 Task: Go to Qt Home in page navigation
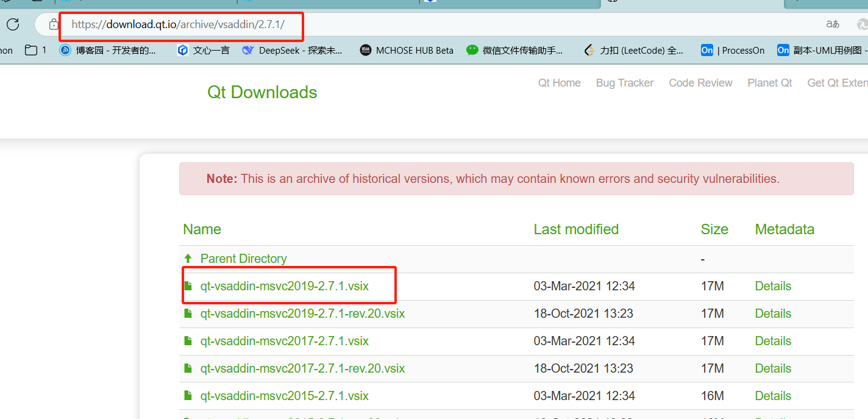pyautogui.click(x=560, y=83)
